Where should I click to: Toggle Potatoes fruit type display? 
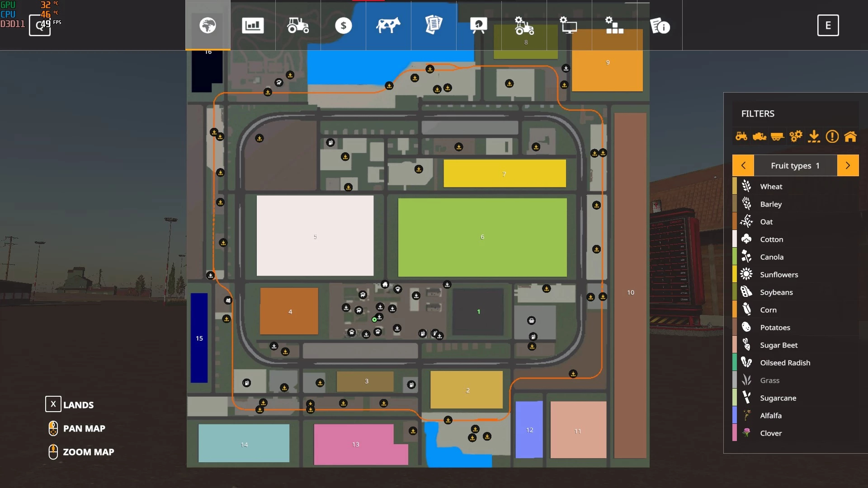point(796,327)
